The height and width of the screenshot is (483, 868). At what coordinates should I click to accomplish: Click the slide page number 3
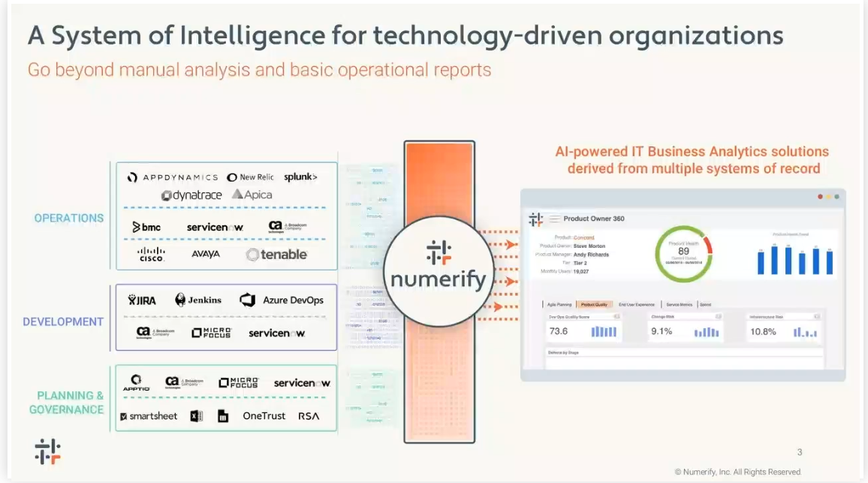(800, 452)
